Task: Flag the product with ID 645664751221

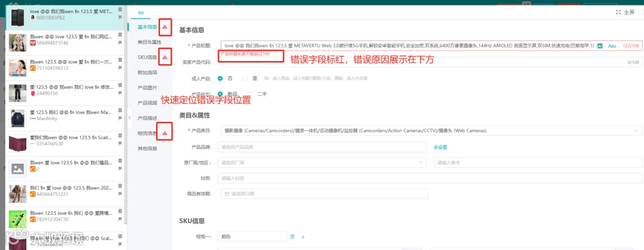Action: [x=120, y=193]
